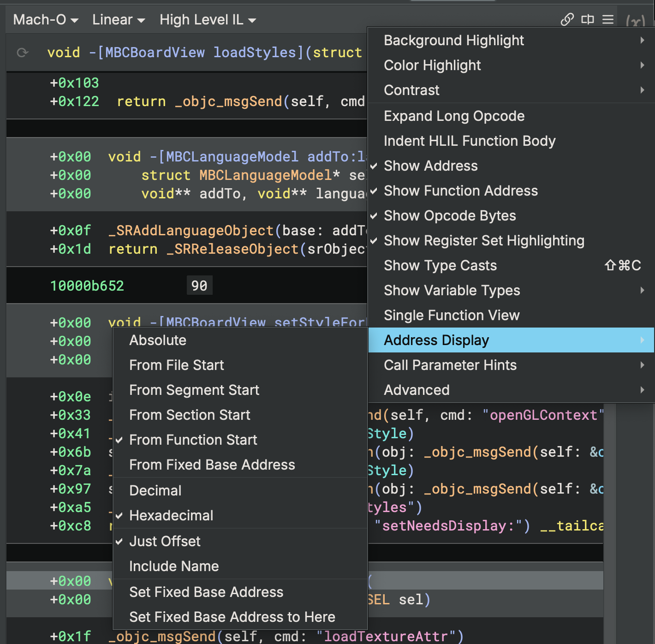Click Set Fixed Base Address to Here
Screen dimensions: 655x644
(240, 617)
